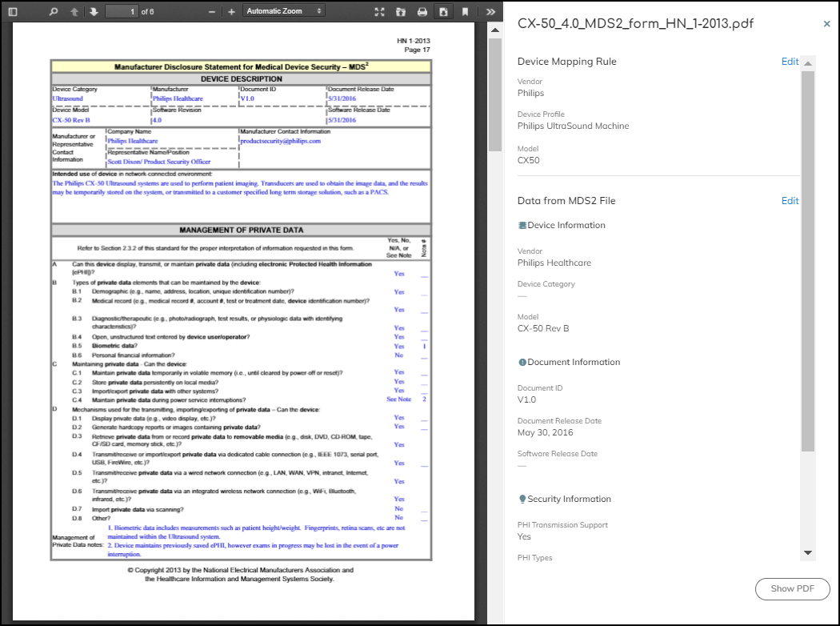Screen dimensions: 840x626
Task: Zoom in on the PDF document
Action: (231, 11)
